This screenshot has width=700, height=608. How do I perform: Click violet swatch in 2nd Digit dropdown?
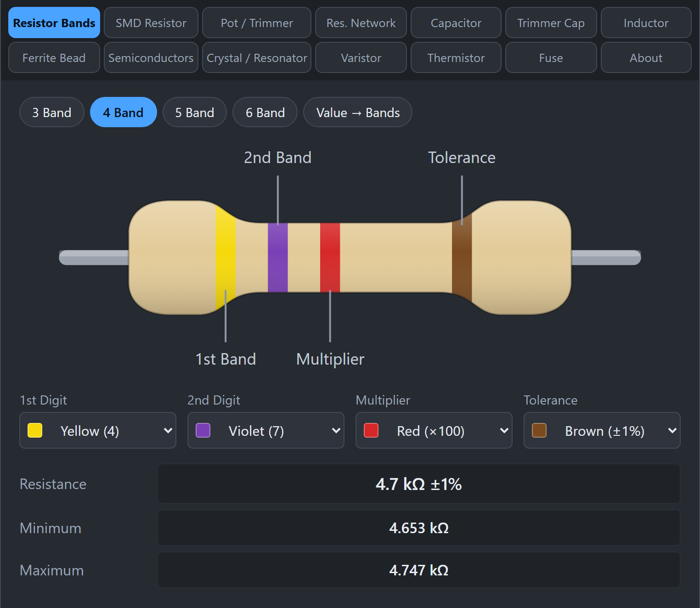[x=203, y=430]
